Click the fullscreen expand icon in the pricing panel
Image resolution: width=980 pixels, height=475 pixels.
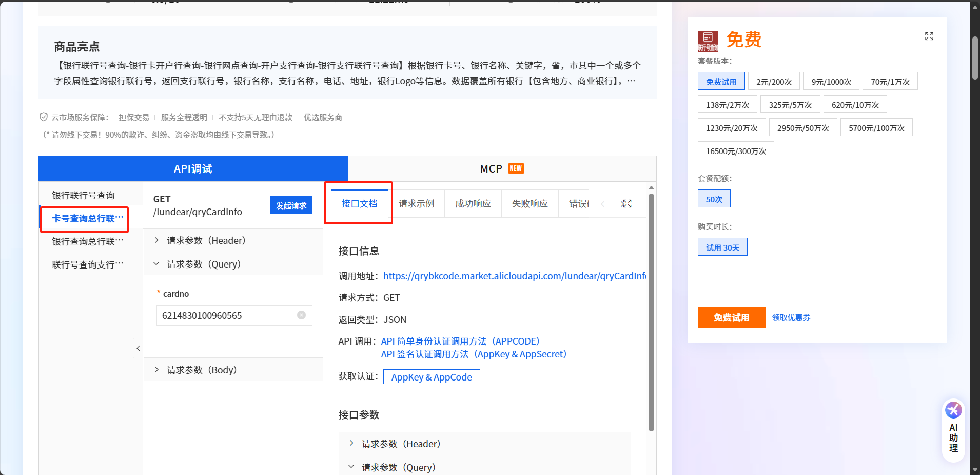929,36
